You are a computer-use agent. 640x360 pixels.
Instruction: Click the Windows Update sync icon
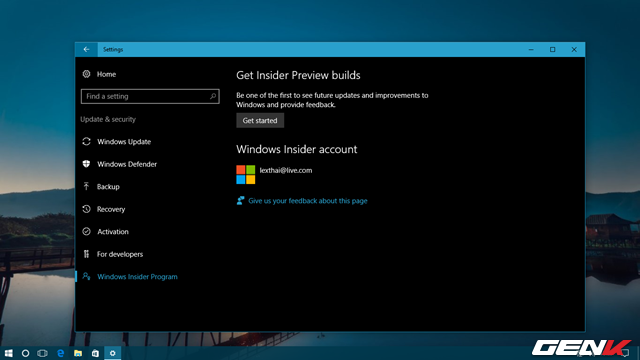click(86, 141)
